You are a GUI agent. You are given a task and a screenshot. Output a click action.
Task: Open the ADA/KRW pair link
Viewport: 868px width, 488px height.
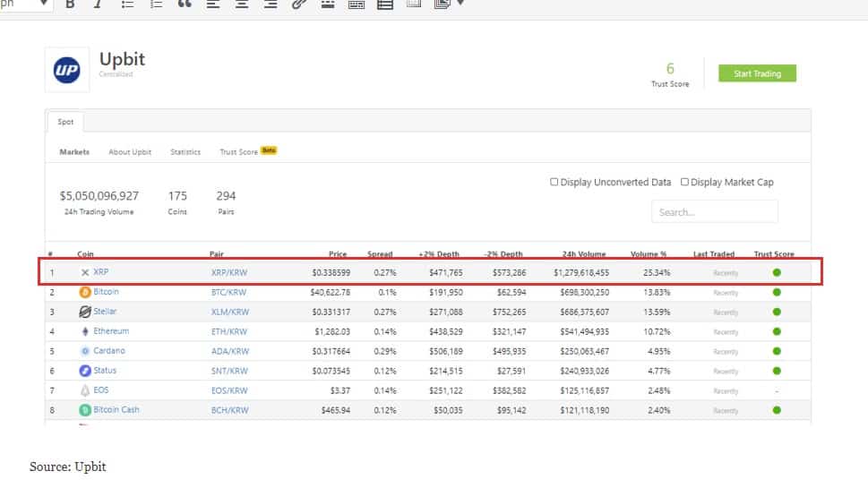pos(230,351)
